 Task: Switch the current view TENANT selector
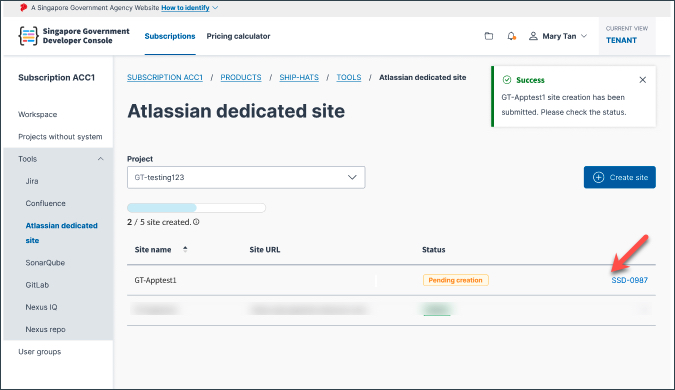click(627, 35)
